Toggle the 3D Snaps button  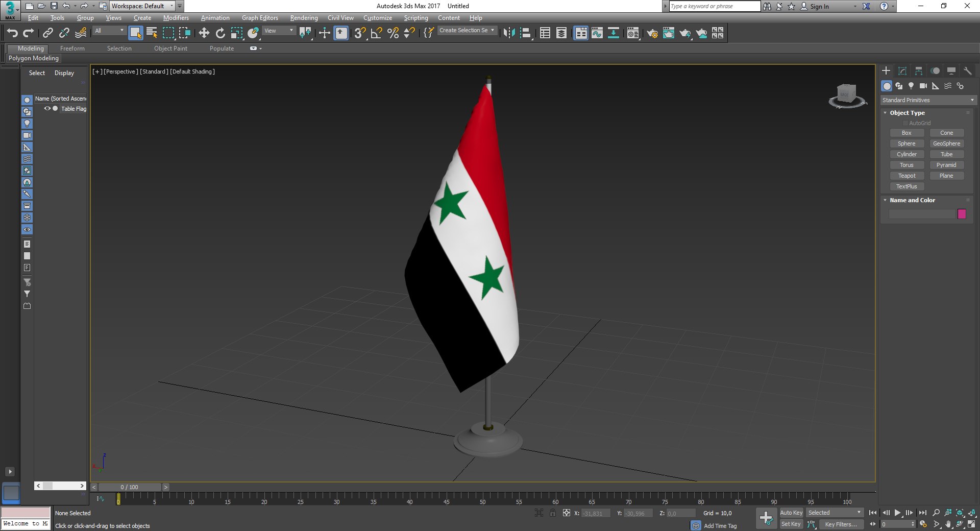coord(360,33)
